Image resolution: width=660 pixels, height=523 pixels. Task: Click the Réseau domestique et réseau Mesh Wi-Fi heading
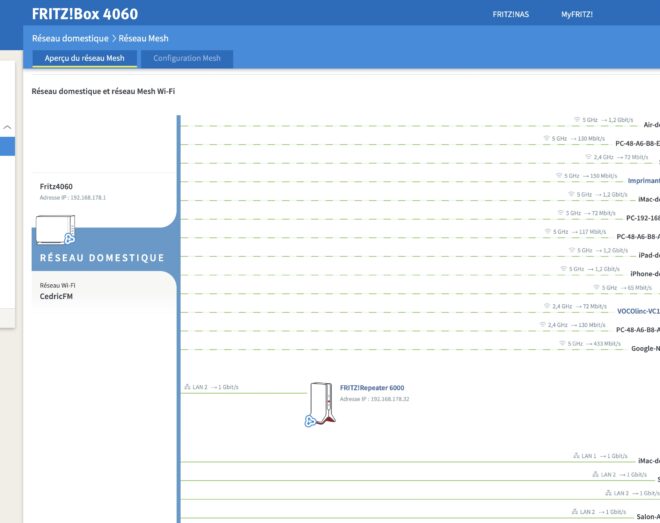tap(103, 91)
